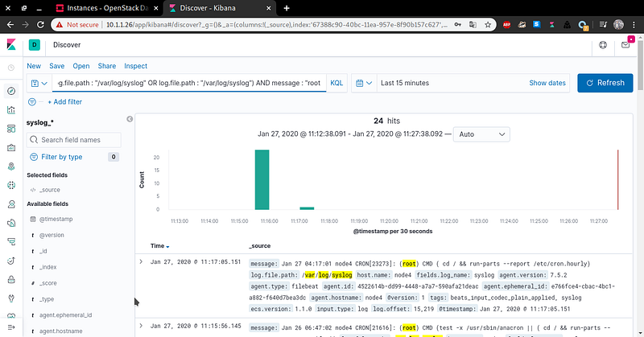The height and width of the screenshot is (337, 644).
Task: Open Dev Tools icon in sidebar
Action: click(11, 298)
